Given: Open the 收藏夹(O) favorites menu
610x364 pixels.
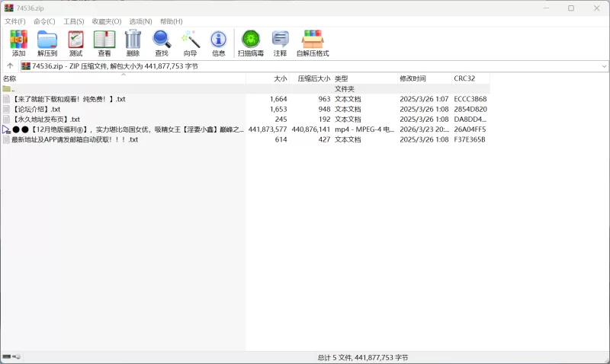Looking at the screenshot, I should coord(107,21).
